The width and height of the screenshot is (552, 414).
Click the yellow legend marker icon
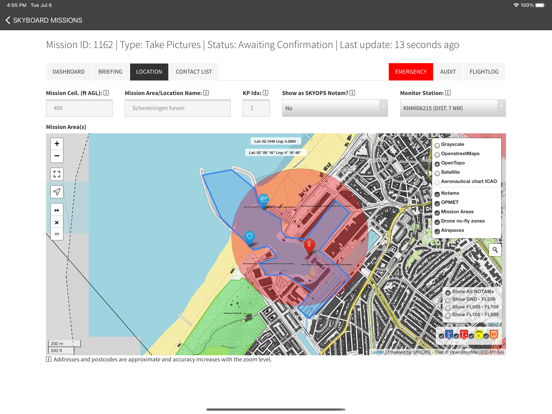(x=478, y=334)
